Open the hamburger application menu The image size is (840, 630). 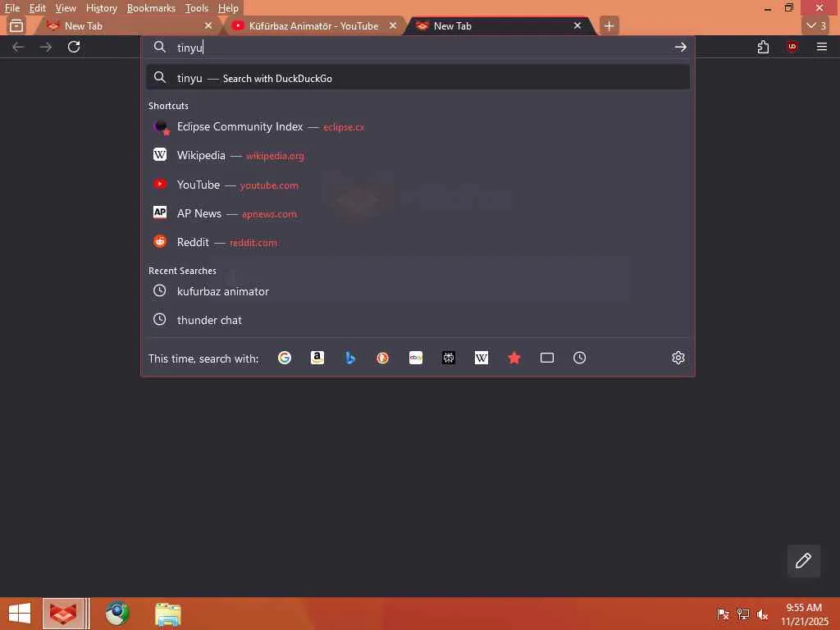pos(822,47)
